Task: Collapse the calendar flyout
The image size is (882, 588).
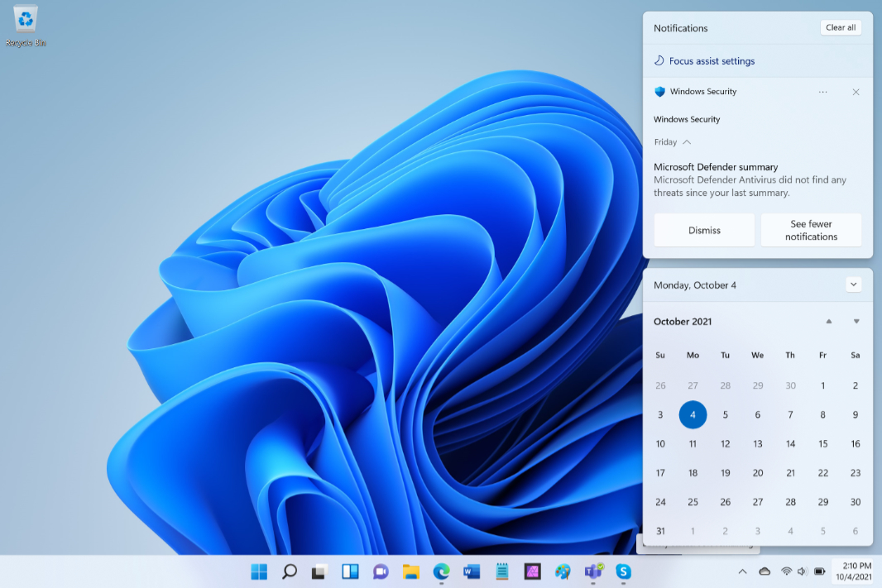Action: [x=853, y=284]
